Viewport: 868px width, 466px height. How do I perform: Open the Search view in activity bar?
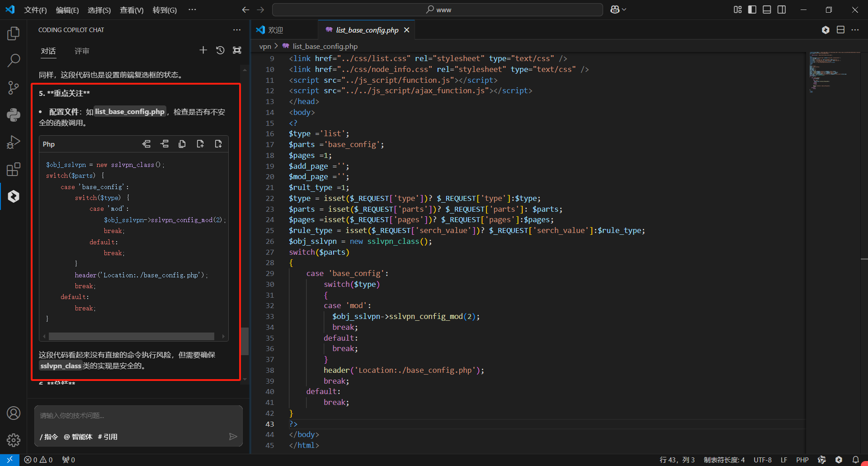click(14, 60)
